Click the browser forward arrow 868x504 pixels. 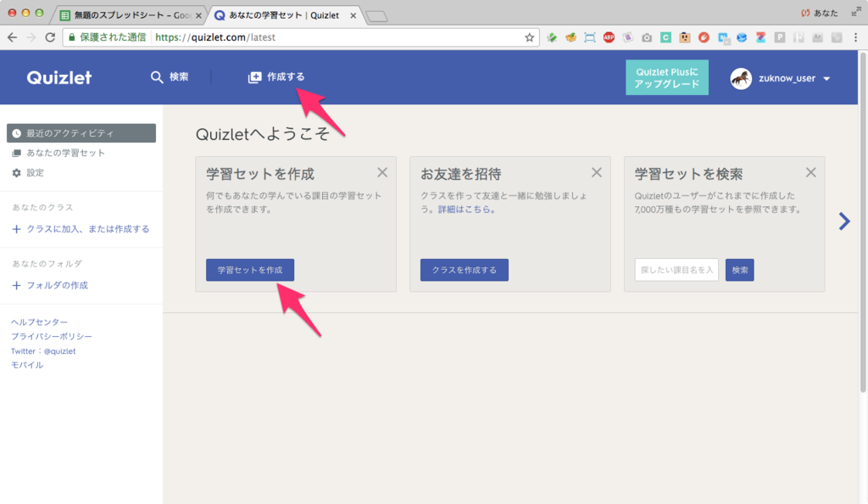31,37
